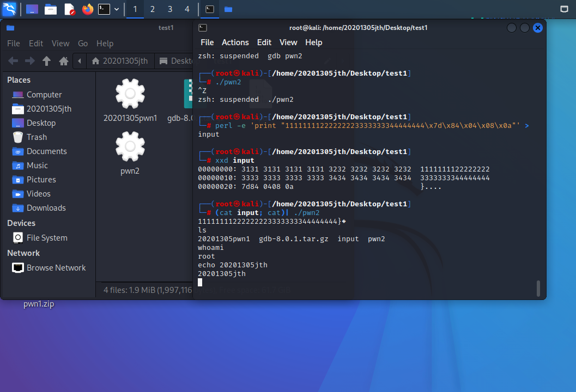Open the Help menu in the file manager
Viewport: 576px width, 392px height.
[105, 44]
